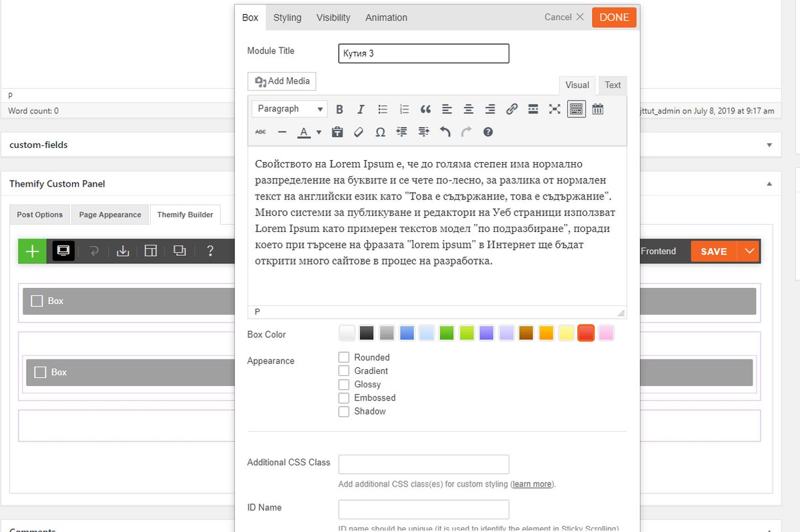Open the text color picker arrow
This screenshot has height=532, width=800.
coord(319,132)
